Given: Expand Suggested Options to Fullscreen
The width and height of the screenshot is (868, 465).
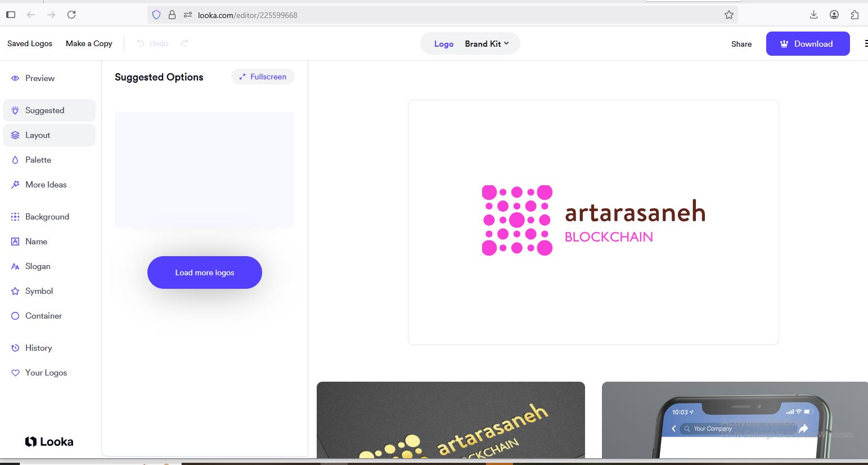Looking at the screenshot, I should [263, 77].
